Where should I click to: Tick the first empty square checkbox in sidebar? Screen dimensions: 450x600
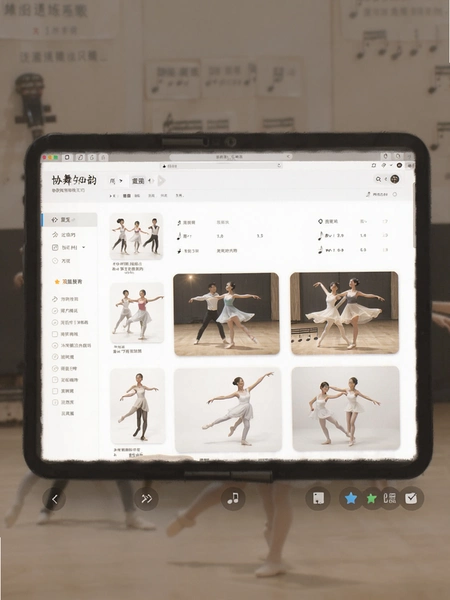click(x=55, y=334)
